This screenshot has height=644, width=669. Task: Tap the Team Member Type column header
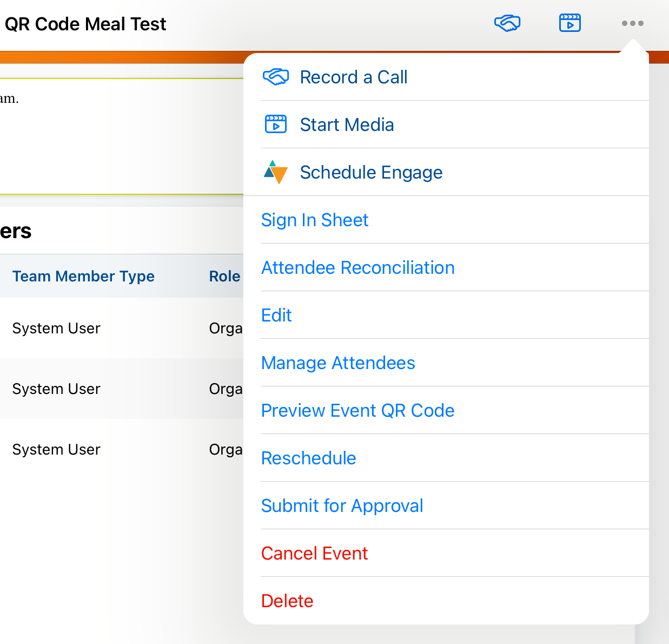(83, 276)
